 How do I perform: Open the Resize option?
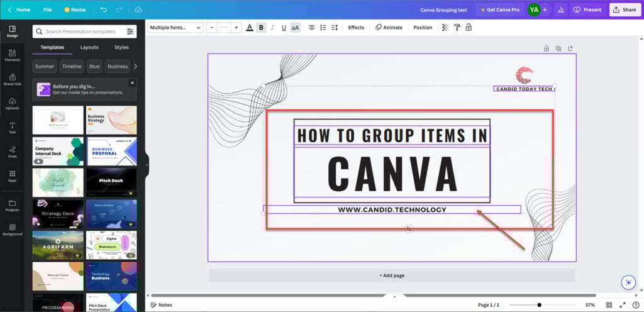[x=75, y=9]
